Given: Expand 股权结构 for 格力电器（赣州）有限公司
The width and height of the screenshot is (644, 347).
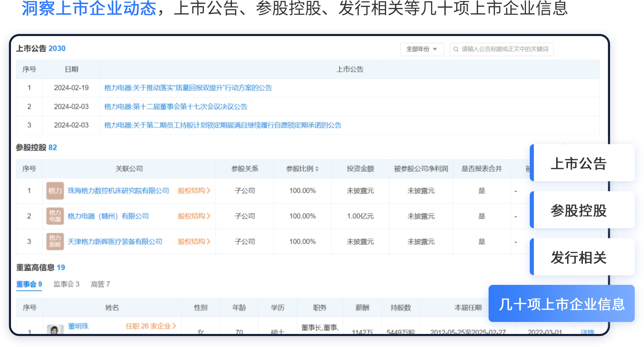Looking at the screenshot, I should [194, 216].
